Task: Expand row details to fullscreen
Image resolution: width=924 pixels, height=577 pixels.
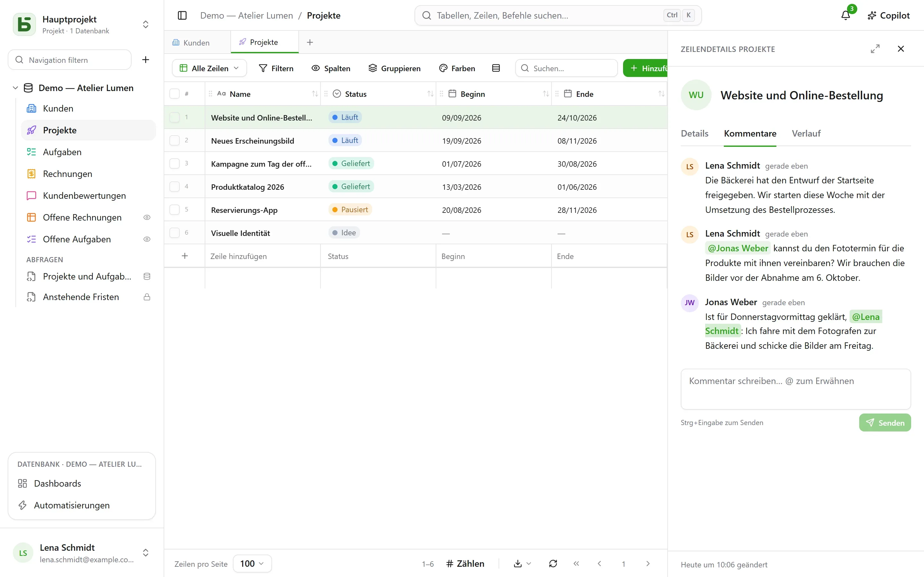Action: (x=875, y=49)
